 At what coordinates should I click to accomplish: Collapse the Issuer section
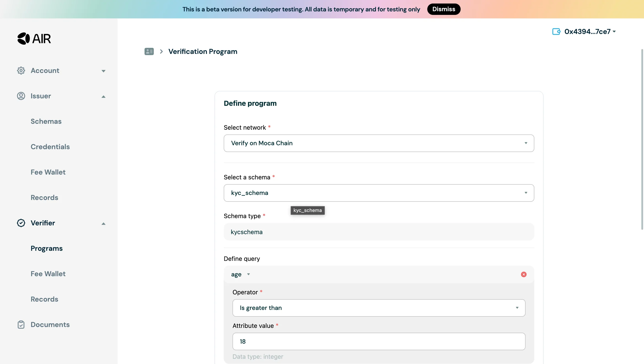coord(103,96)
